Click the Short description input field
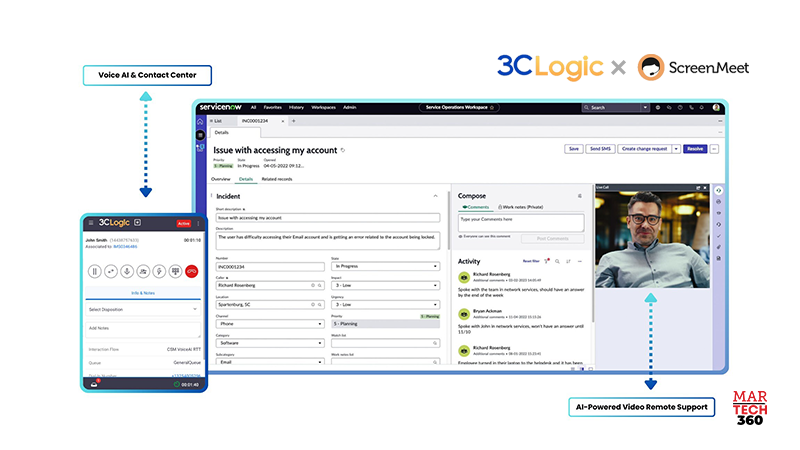Screen dimensions: 800x450 (327, 217)
